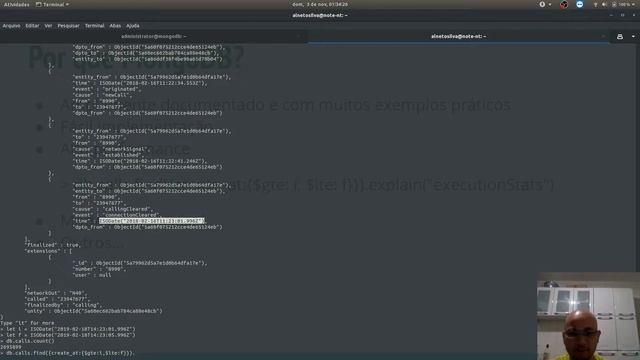Open the Terminal menu in menu bar
This screenshot has width=640, height=360.
click(94, 26)
